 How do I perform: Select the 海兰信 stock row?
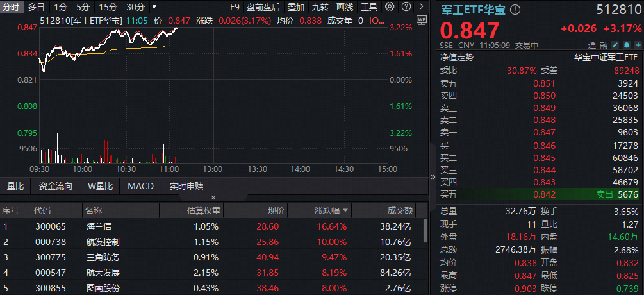click(98, 226)
